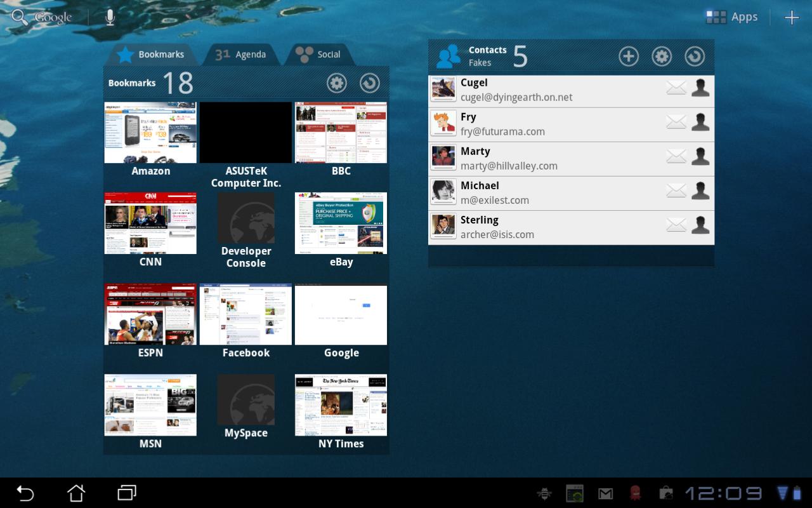Email Fry using envelope icon
This screenshot has height=508, width=812.
pos(676,122)
